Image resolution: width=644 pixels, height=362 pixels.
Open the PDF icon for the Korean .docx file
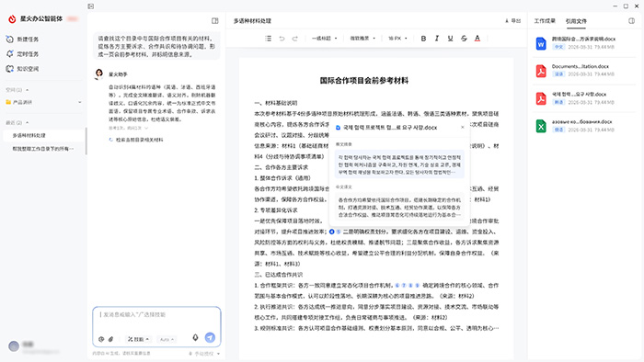pos(541,98)
